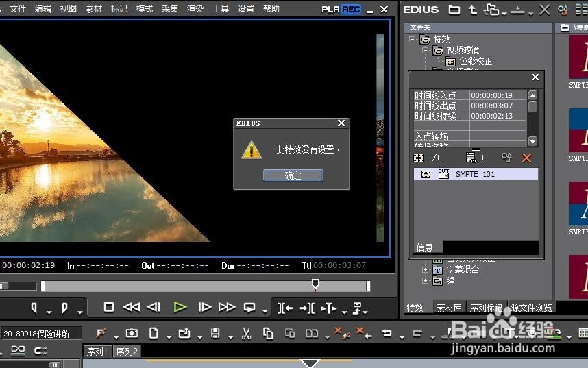Image resolution: width=588 pixels, height=368 pixels.
Task: Click the Copy icon in timeline toolbar
Action: (268, 333)
